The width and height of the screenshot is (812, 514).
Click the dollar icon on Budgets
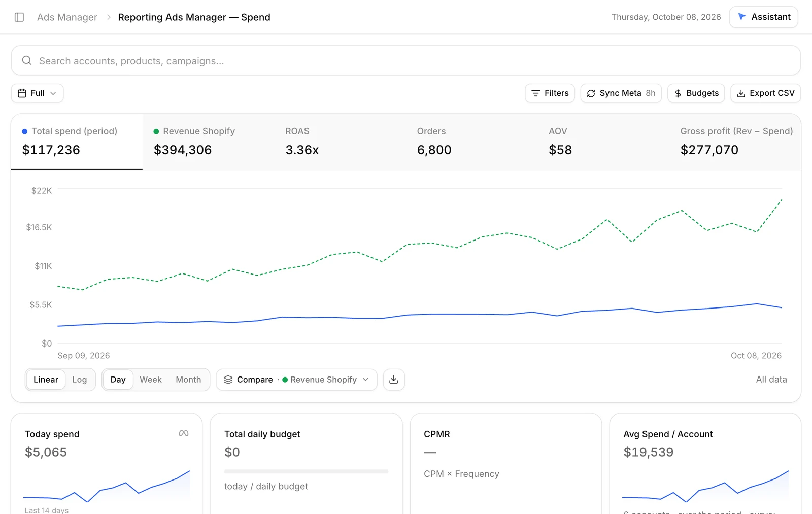click(x=678, y=93)
